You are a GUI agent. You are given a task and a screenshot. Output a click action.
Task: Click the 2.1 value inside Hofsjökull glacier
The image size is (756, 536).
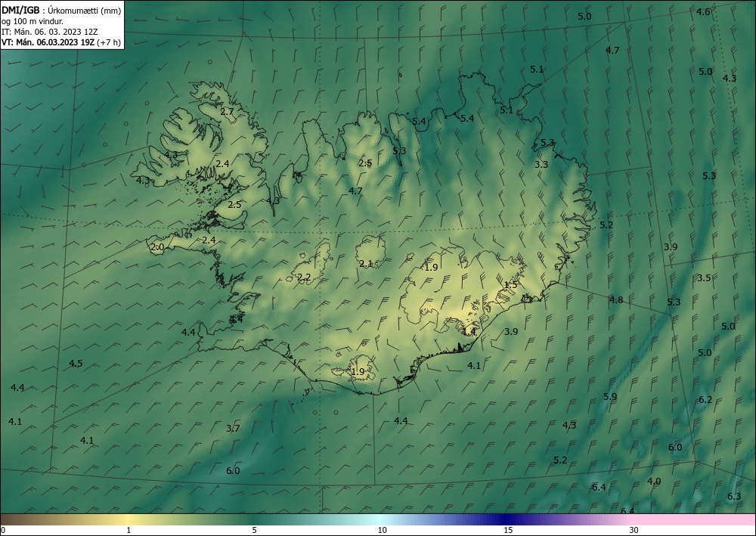(366, 264)
